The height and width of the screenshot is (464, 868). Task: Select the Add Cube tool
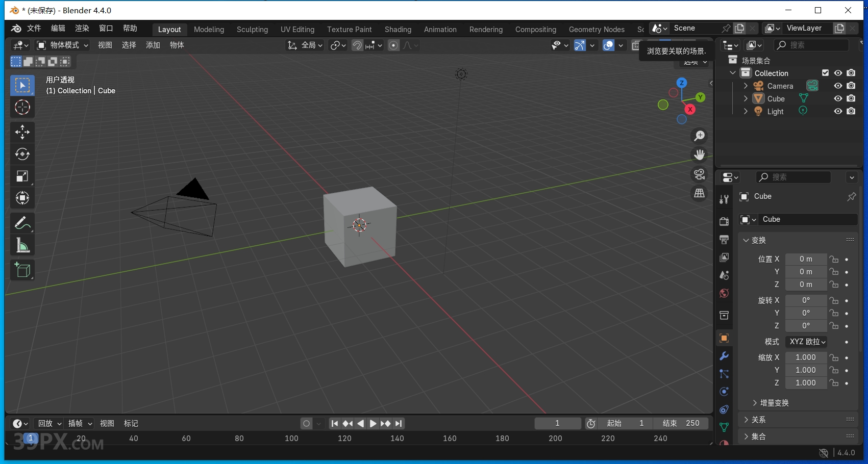tap(22, 270)
